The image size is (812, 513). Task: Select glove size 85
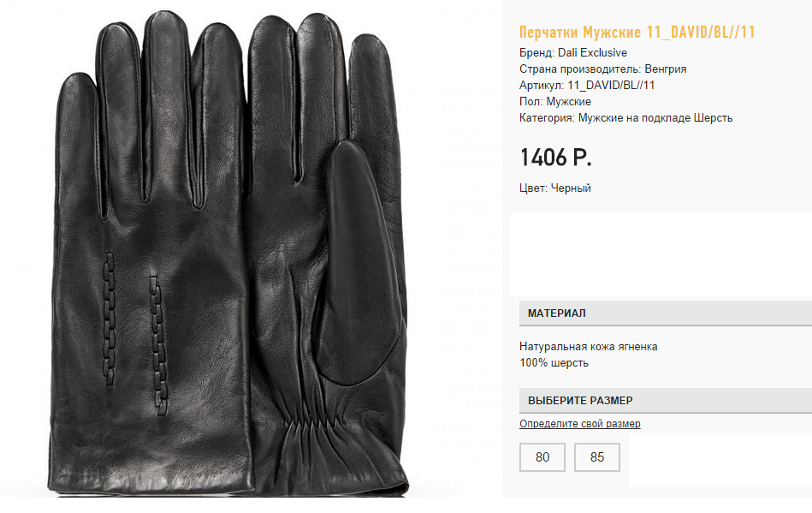pos(597,457)
